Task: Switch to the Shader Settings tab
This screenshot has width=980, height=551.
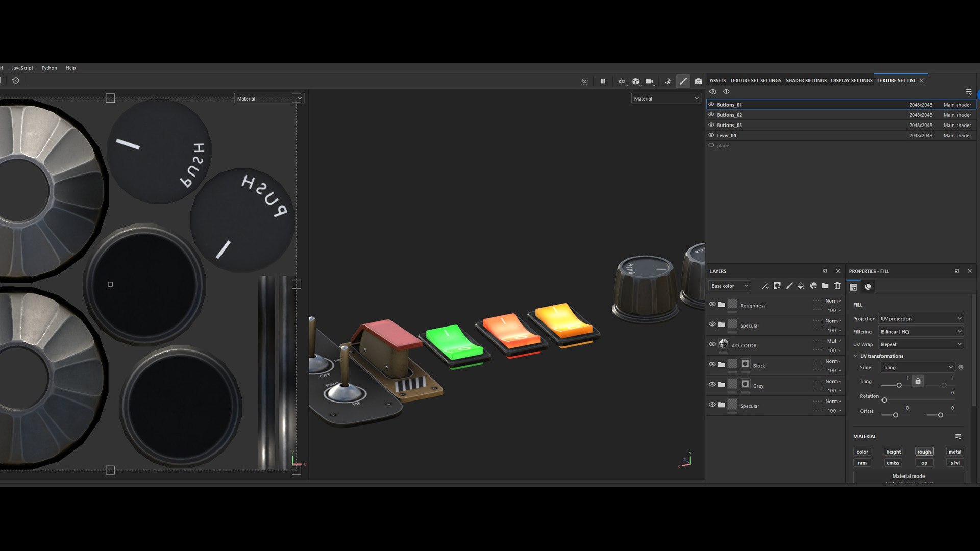Action: 806,80
